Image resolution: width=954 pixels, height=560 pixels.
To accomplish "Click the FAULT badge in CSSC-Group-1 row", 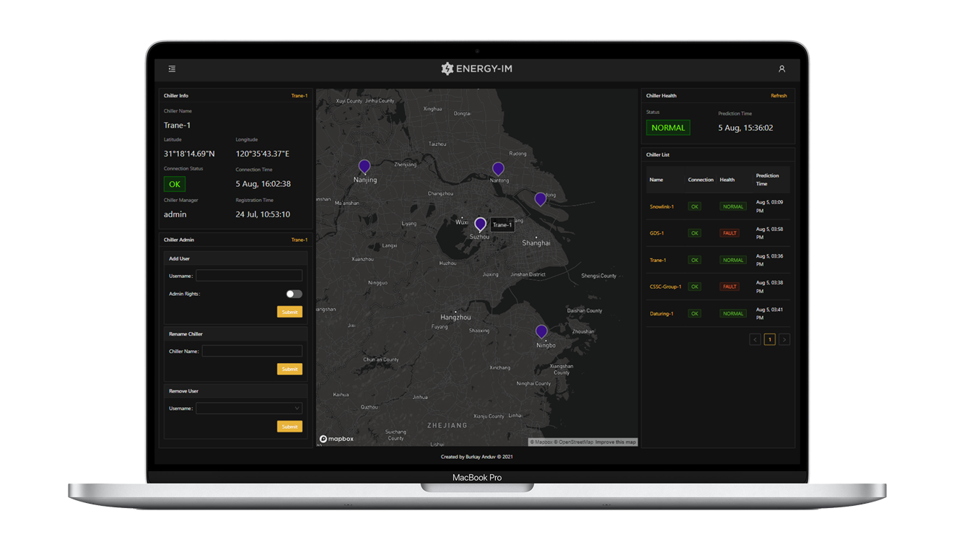I will click(x=730, y=286).
